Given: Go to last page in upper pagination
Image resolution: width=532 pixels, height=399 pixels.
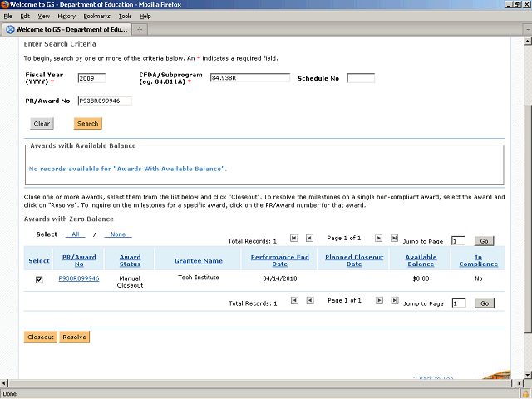Looking at the screenshot, I should coord(394,239).
